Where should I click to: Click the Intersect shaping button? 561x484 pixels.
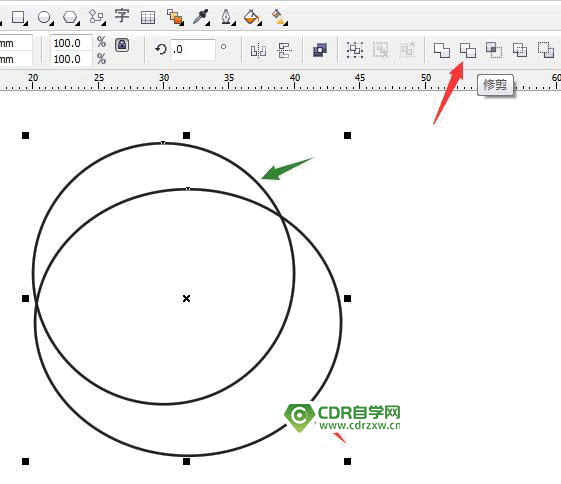(x=494, y=50)
